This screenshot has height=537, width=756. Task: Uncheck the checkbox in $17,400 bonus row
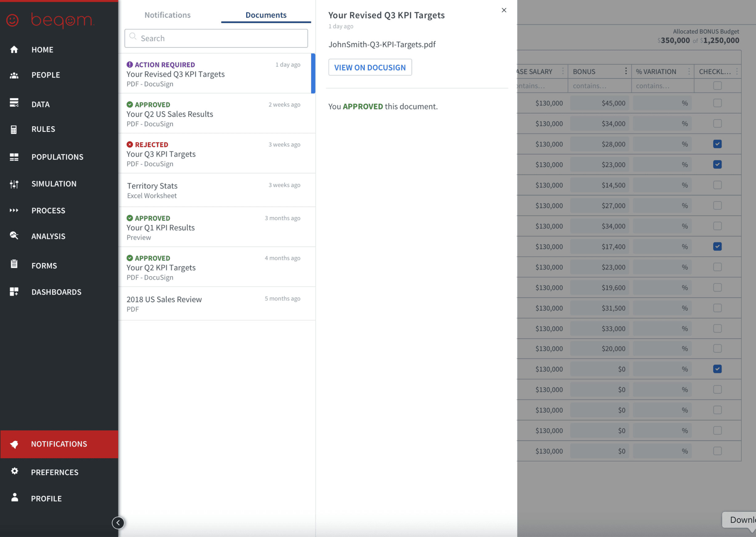pos(717,247)
